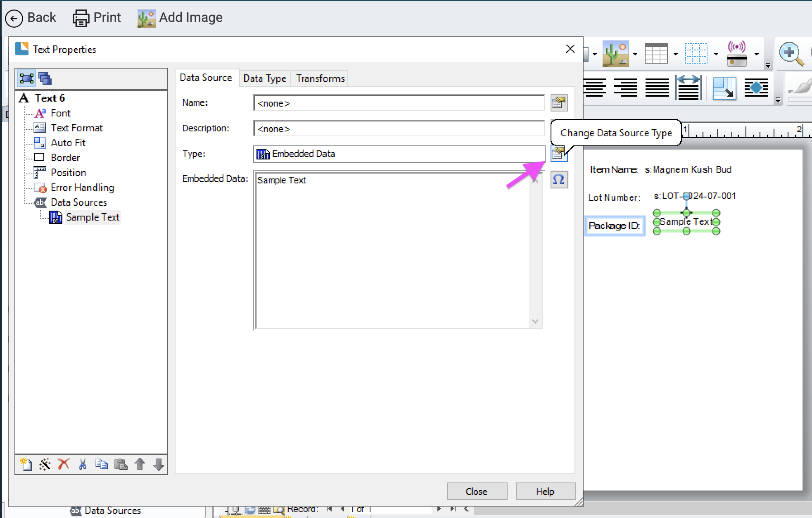Screen dimensions: 812x518
Task: Click the Help button
Action: 545,491
